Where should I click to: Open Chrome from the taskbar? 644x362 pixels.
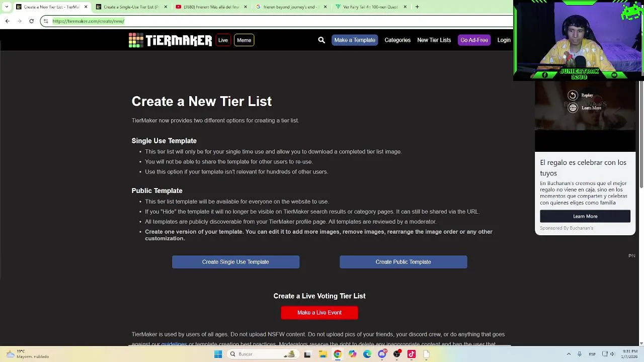click(338, 354)
